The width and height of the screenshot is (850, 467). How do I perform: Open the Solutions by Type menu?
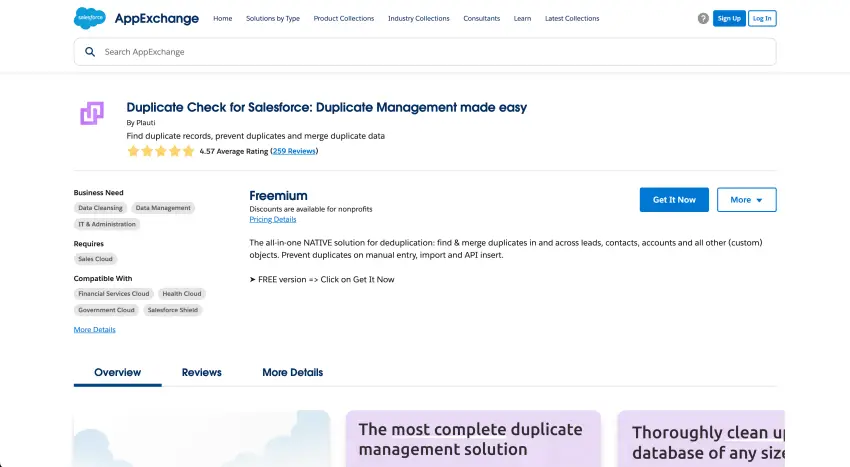tap(273, 18)
